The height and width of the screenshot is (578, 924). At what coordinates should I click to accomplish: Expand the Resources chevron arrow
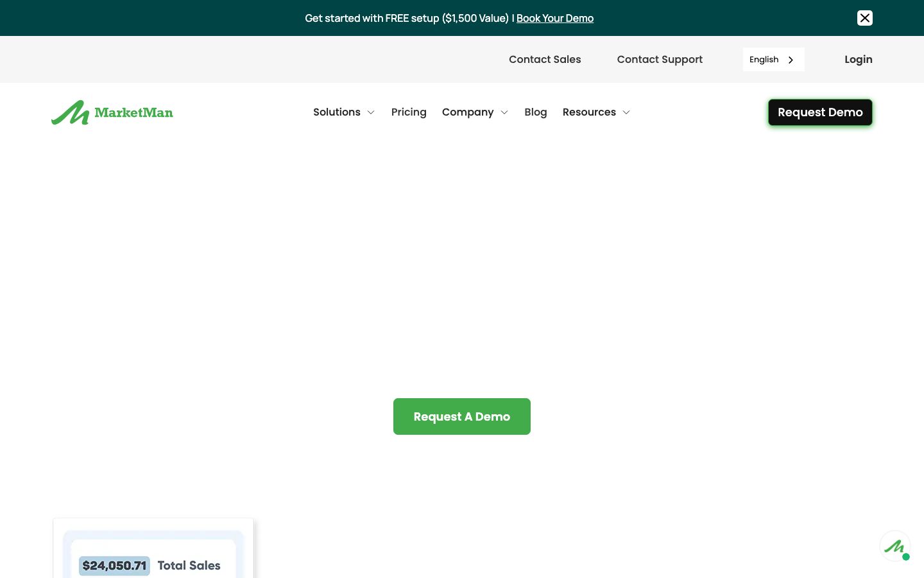click(x=626, y=112)
